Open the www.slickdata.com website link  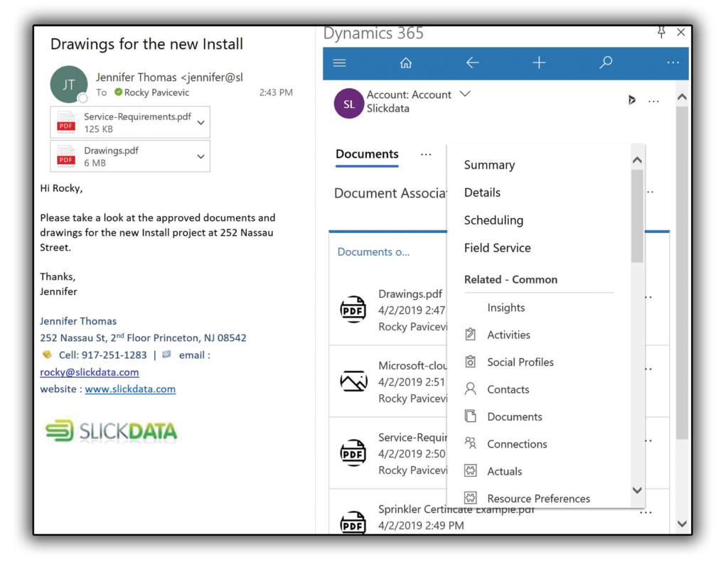pos(130,389)
